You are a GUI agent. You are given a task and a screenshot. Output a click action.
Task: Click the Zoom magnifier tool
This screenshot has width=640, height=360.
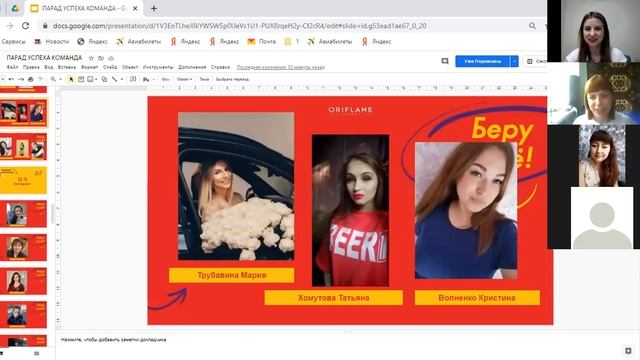pyautogui.click(x=53, y=79)
